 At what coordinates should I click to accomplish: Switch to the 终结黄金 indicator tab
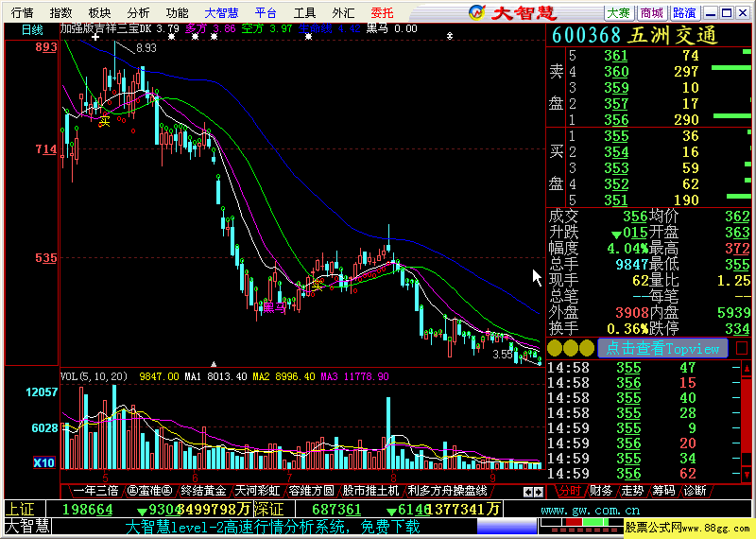coord(203,491)
